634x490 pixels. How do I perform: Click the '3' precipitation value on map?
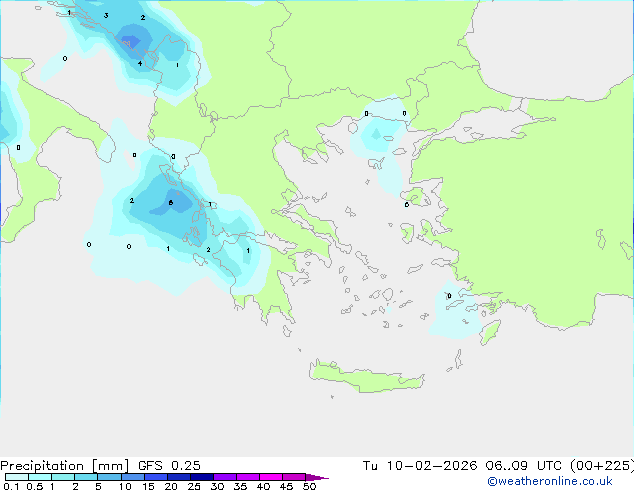pyautogui.click(x=106, y=16)
